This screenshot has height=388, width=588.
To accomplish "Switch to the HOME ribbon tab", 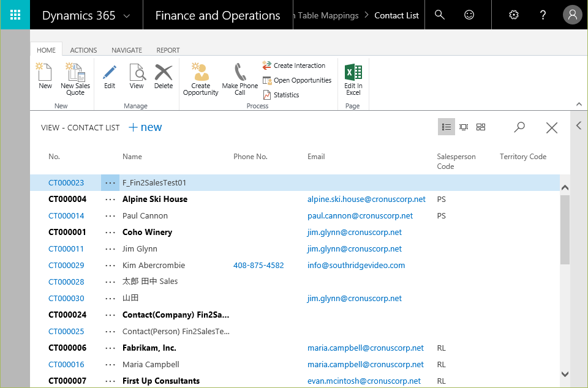I will 46,50.
